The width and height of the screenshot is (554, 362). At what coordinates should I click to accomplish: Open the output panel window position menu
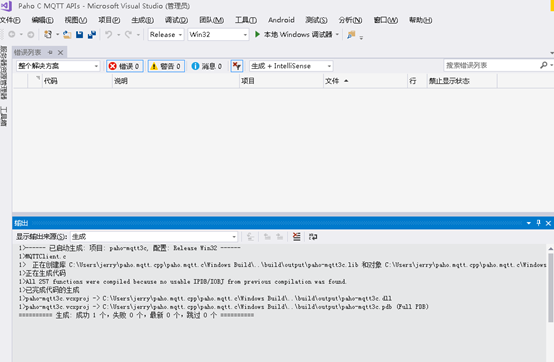pos(529,223)
